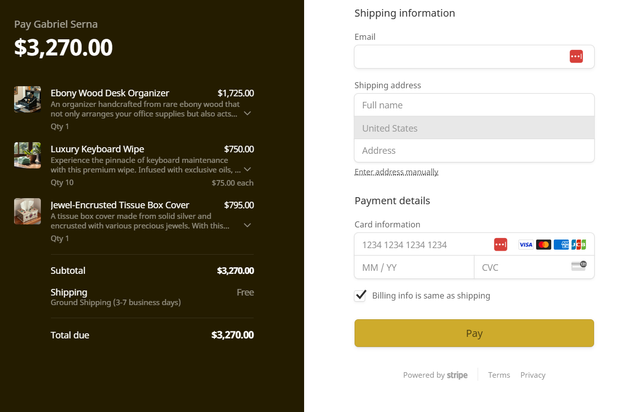Uncheck Billing info is same as shipping
Screen dimensions: 640x412
click(361, 295)
